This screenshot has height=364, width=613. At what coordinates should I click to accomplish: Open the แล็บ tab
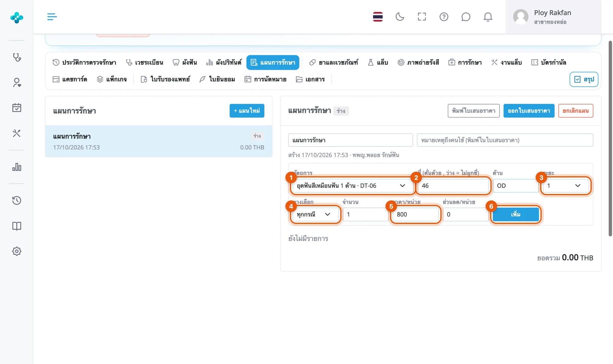click(x=378, y=63)
